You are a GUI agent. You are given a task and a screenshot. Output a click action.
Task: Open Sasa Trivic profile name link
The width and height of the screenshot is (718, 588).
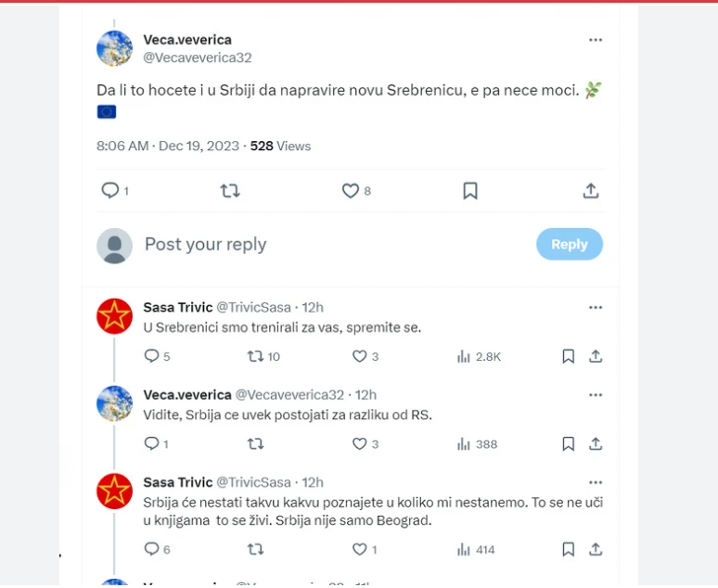point(178,307)
